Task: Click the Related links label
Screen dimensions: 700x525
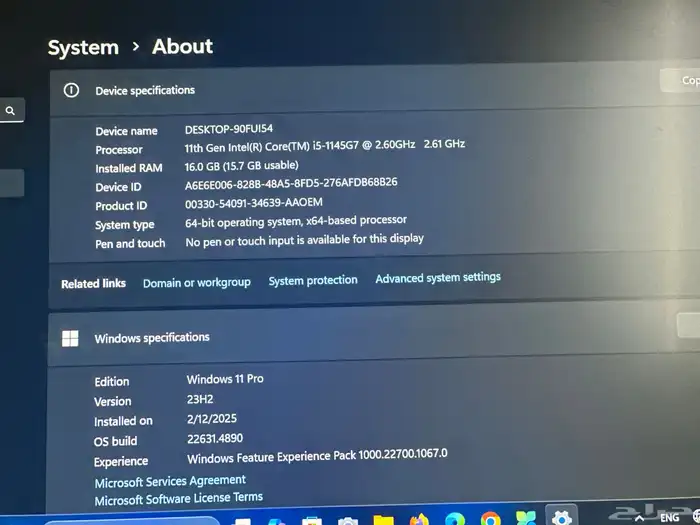Action: (x=93, y=283)
